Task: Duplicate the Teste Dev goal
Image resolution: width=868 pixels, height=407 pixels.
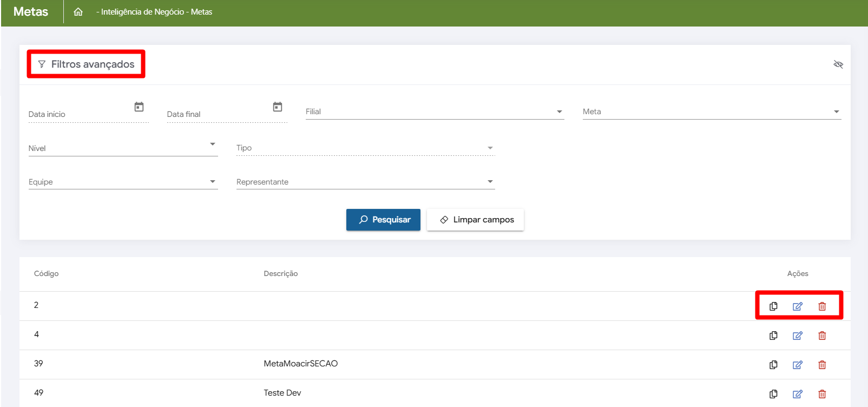Action: [773, 394]
